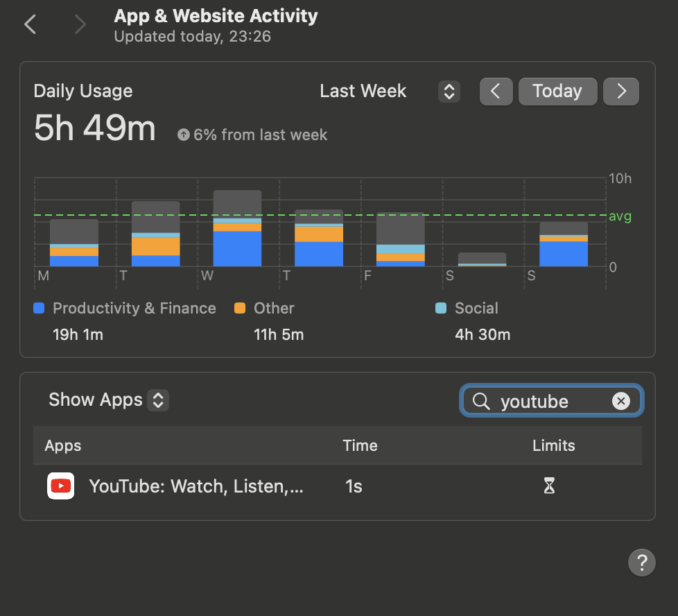Navigate back using the left chevron arrow
This screenshot has height=616, width=678.
point(29,24)
